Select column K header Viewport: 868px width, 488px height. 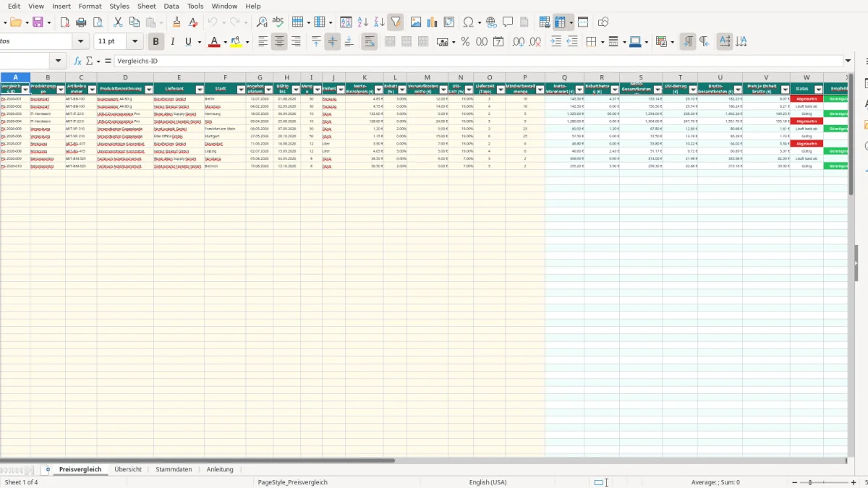364,77
